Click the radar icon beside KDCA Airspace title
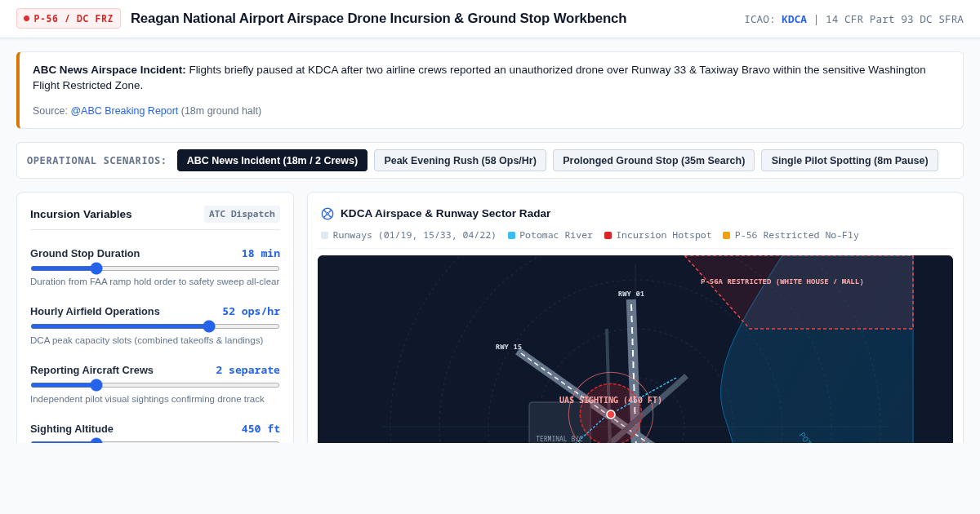Image resolution: width=980 pixels, height=514 pixels. [327, 214]
